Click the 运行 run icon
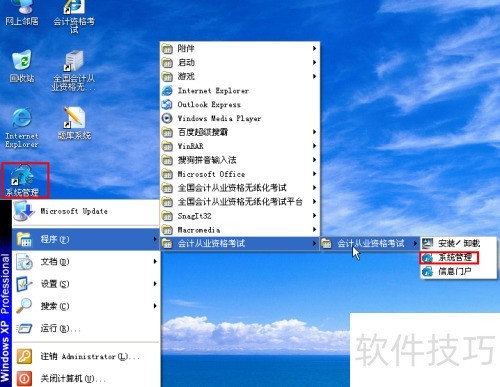Screen dimensions: 500x387 (x=24, y=328)
